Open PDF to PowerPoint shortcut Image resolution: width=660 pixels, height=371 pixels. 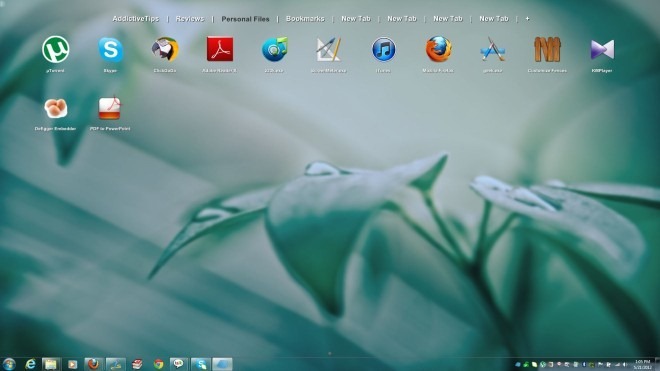point(109,109)
